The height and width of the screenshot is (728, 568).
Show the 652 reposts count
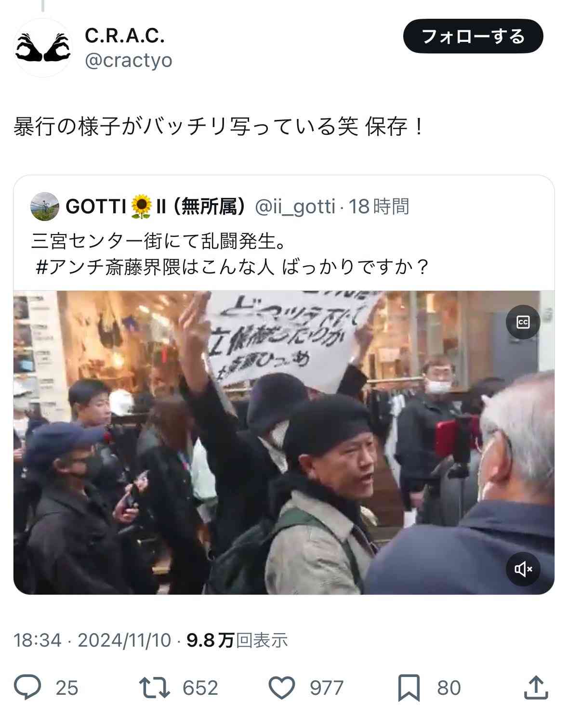tap(200, 688)
